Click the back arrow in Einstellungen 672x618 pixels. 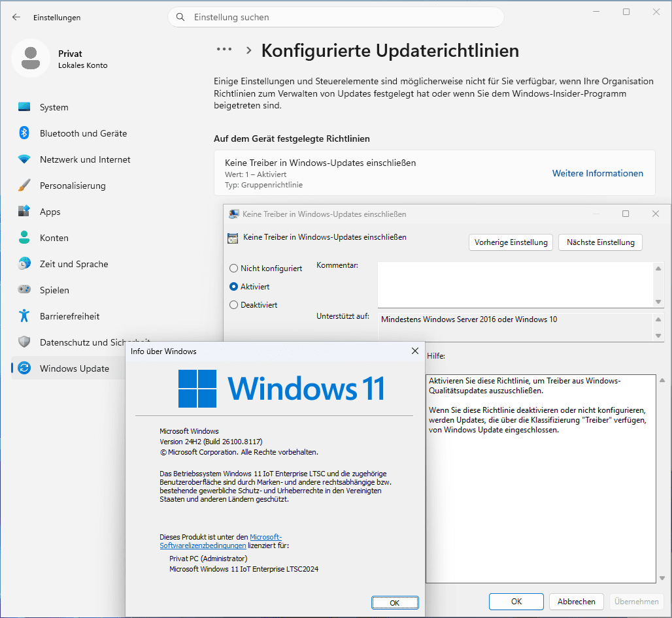(16, 17)
